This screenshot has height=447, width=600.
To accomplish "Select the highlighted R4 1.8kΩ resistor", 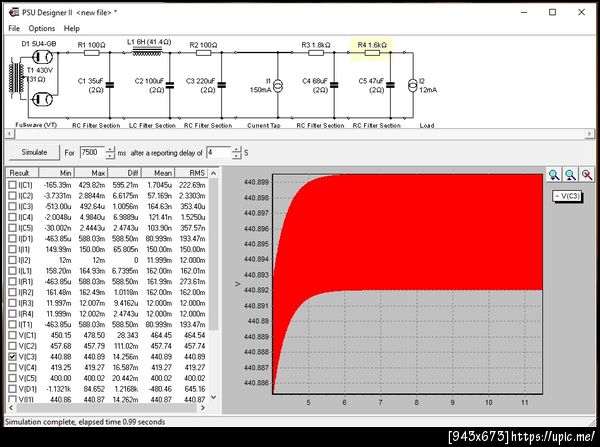I will tap(372, 53).
